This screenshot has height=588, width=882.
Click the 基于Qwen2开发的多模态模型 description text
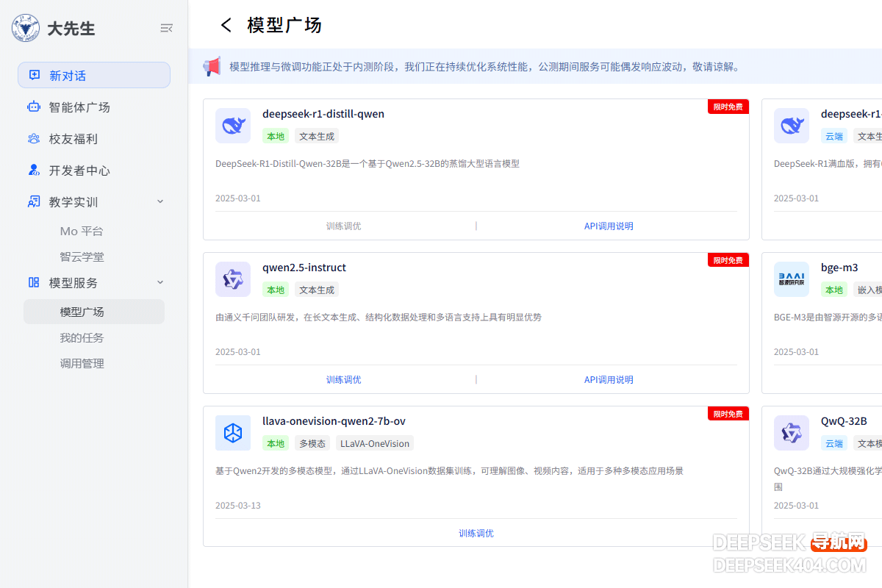[x=450, y=470]
